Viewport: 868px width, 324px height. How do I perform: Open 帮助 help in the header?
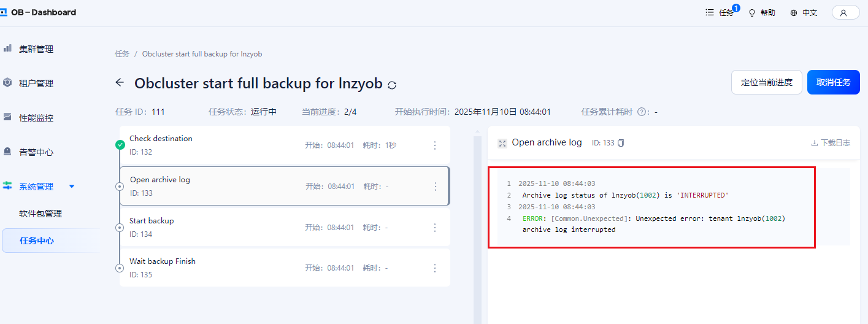(762, 12)
